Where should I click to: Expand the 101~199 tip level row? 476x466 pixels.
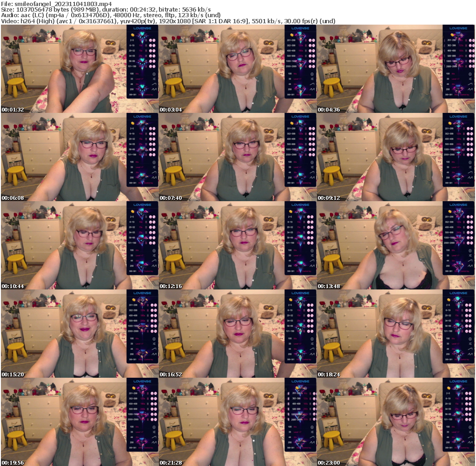click(x=133, y=66)
